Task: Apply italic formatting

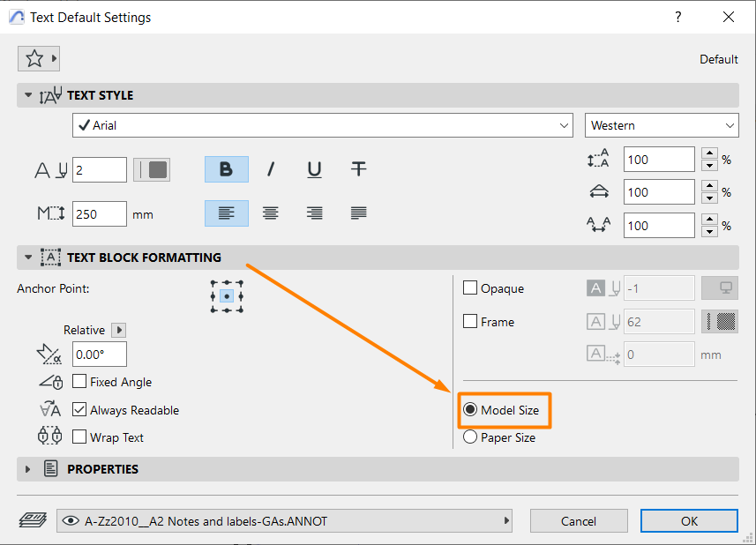Action: coord(270,169)
